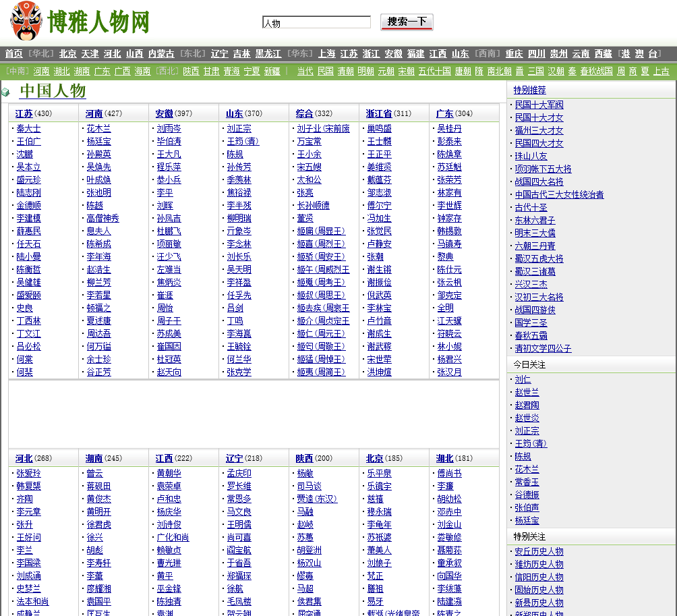Open 福州三大才女 in the sidebar
The image size is (677, 616).
point(539,130)
